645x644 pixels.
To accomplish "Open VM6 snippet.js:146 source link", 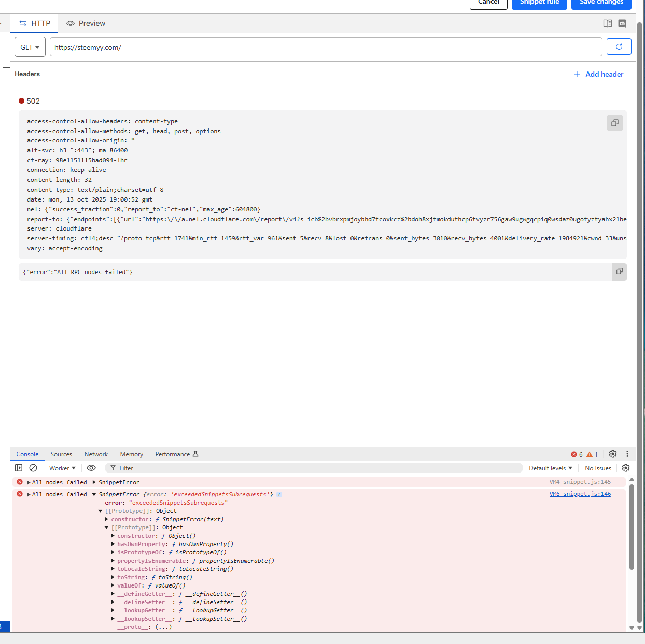I will pos(580,494).
